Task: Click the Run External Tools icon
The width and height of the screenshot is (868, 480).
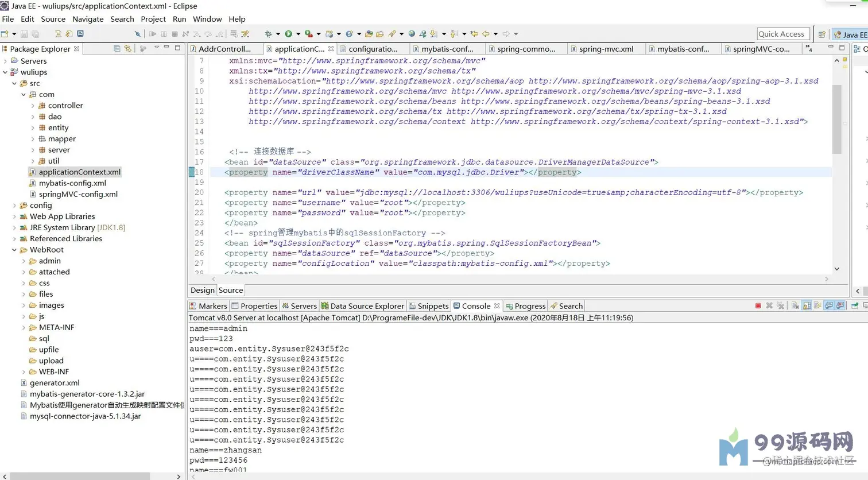Action: point(308,34)
